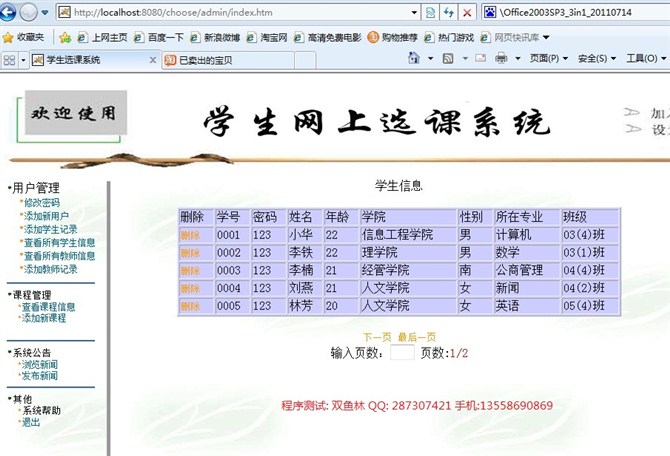The image size is (670, 456).
Task: Click the add to favorites bar star icon
Action: [x=65, y=38]
